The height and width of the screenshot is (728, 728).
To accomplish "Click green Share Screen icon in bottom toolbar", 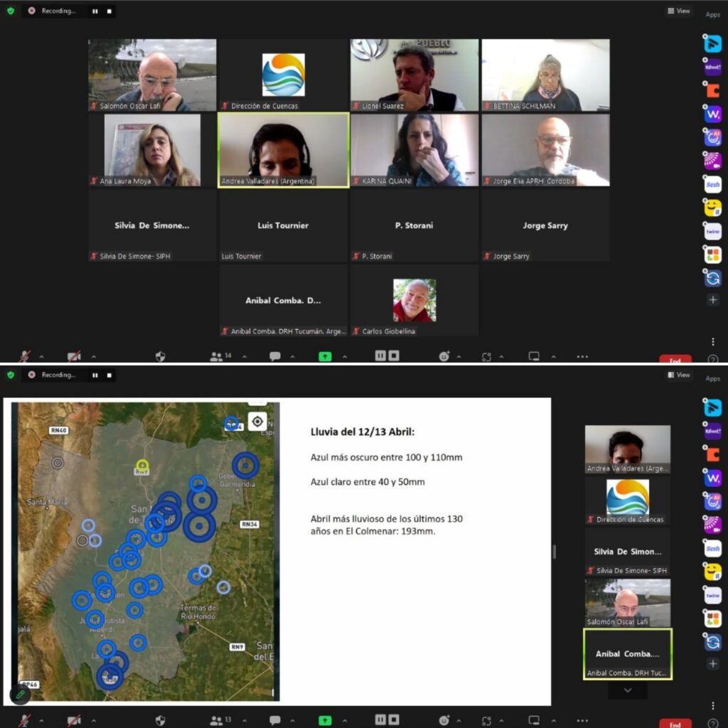I will [x=325, y=720].
